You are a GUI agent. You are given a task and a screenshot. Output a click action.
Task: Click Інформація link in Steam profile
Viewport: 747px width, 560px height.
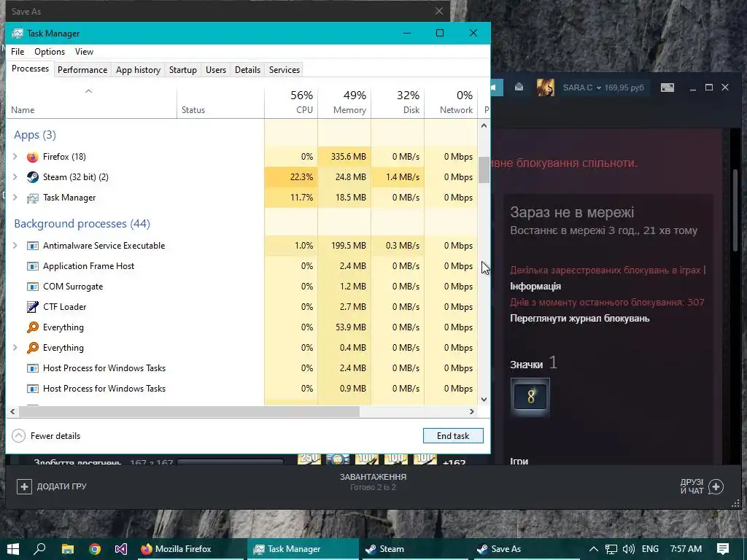coord(535,287)
